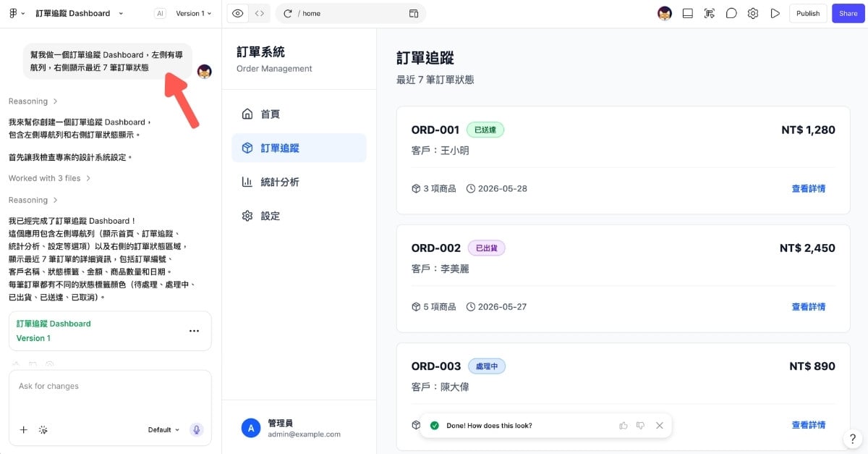Open the Figma logo main menu

(17, 13)
